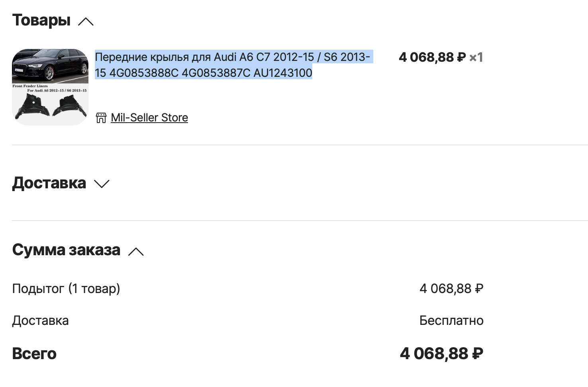This screenshot has width=588, height=387.
Task: Click the Сумма заказа heading
Action: tap(66, 250)
